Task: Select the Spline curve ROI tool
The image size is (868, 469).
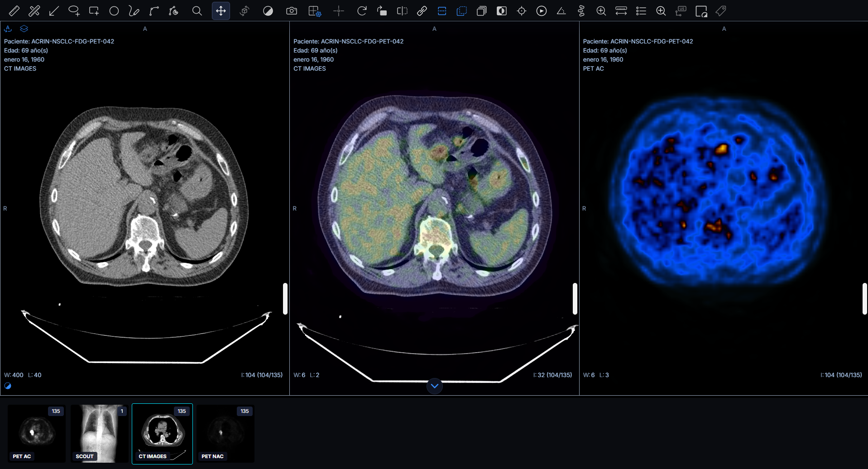Action: tap(154, 11)
